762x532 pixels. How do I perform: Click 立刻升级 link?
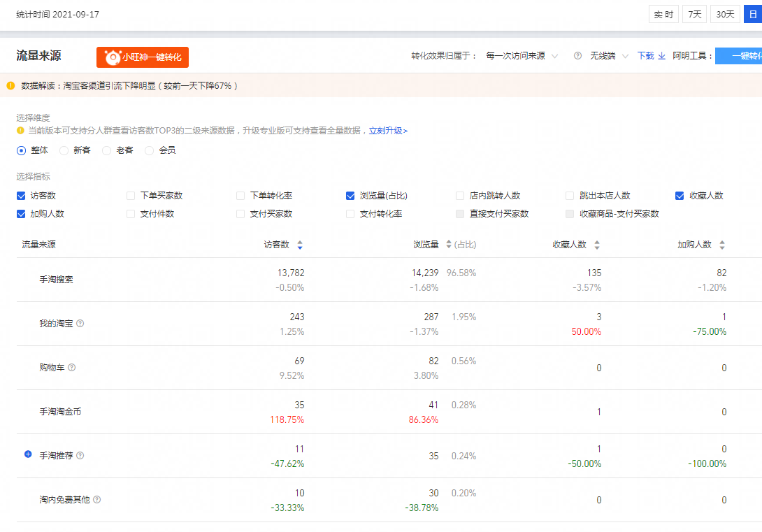click(388, 131)
